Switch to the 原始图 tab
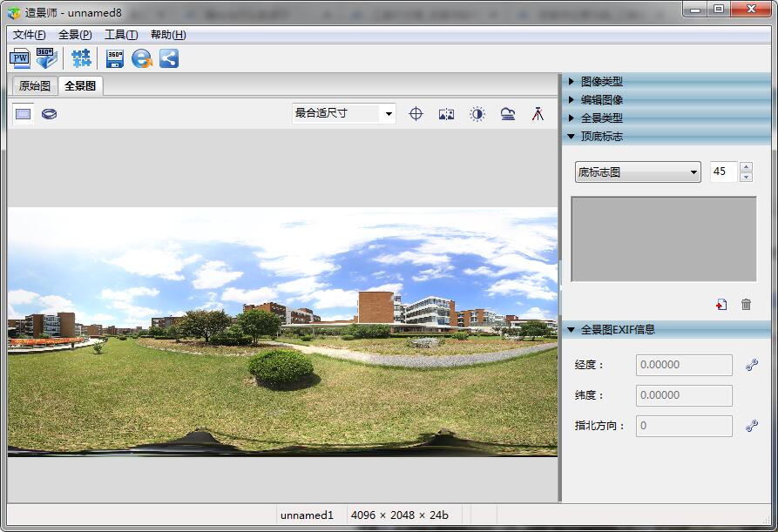778x532 pixels. click(35, 86)
